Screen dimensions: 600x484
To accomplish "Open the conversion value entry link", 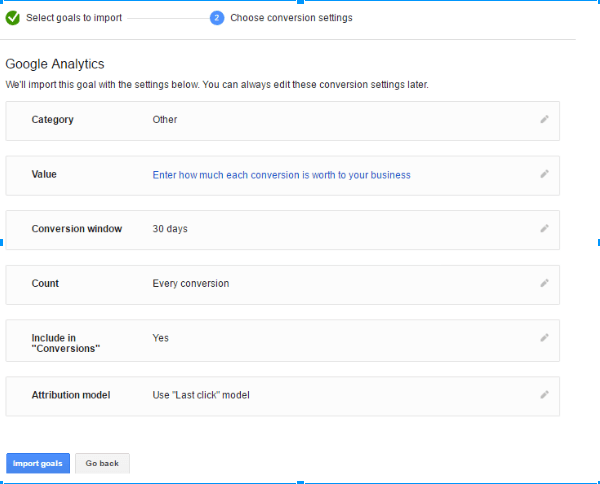I will (x=281, y=175).
